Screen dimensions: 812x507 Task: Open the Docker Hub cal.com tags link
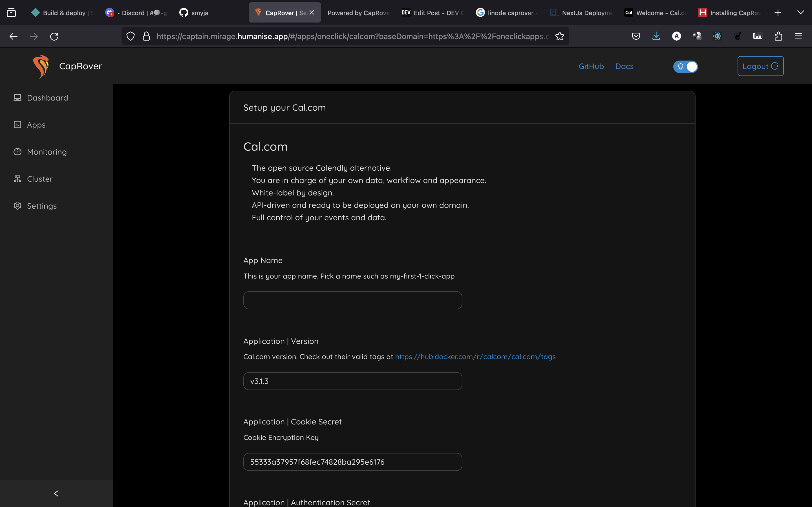(475, 356)
